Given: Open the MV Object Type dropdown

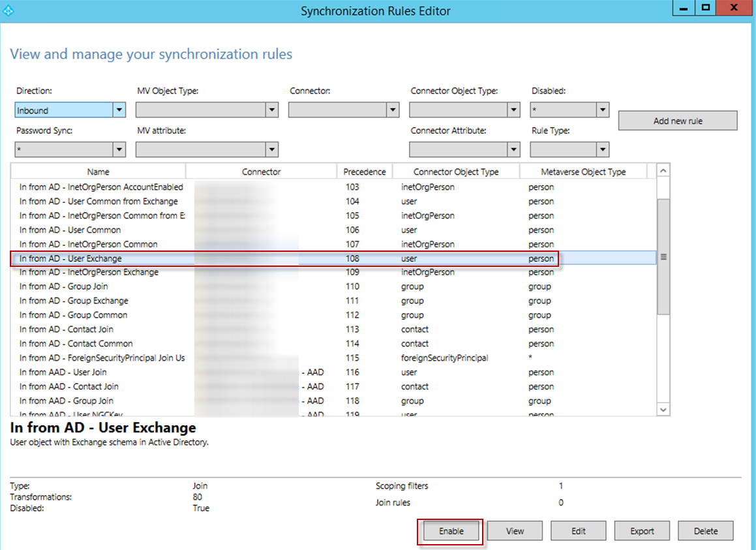Looking at the screenshot, I should [273, 110].
